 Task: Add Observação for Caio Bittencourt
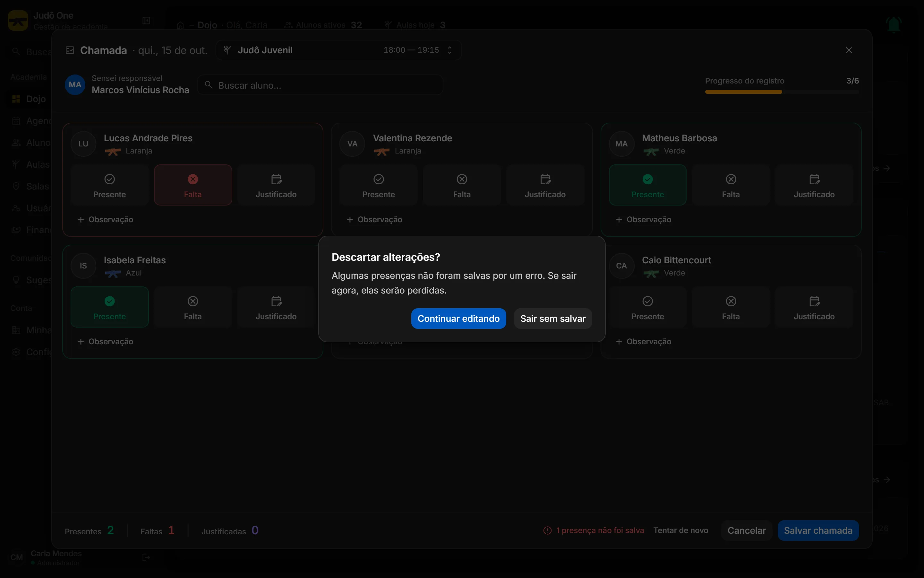point(643,341)
